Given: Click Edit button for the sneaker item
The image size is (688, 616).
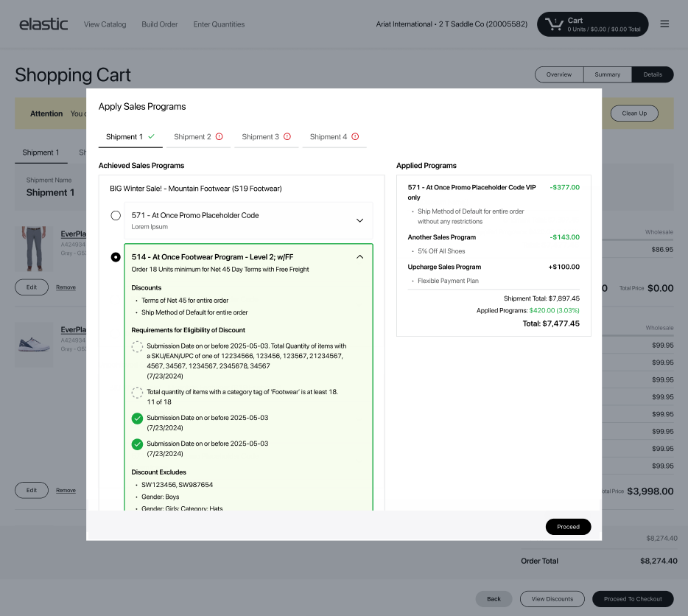Looking at the screenshot, I should point(32,491).
